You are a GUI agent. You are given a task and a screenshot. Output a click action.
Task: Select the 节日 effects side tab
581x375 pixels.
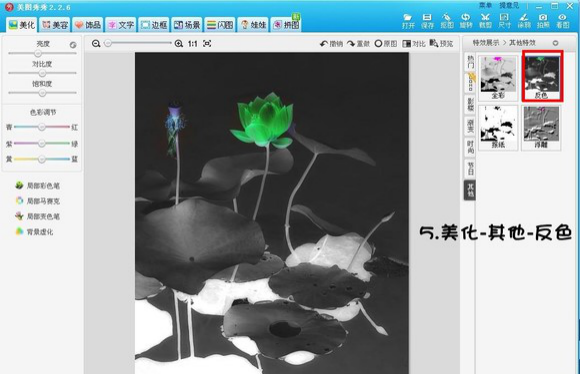(470, 169)
